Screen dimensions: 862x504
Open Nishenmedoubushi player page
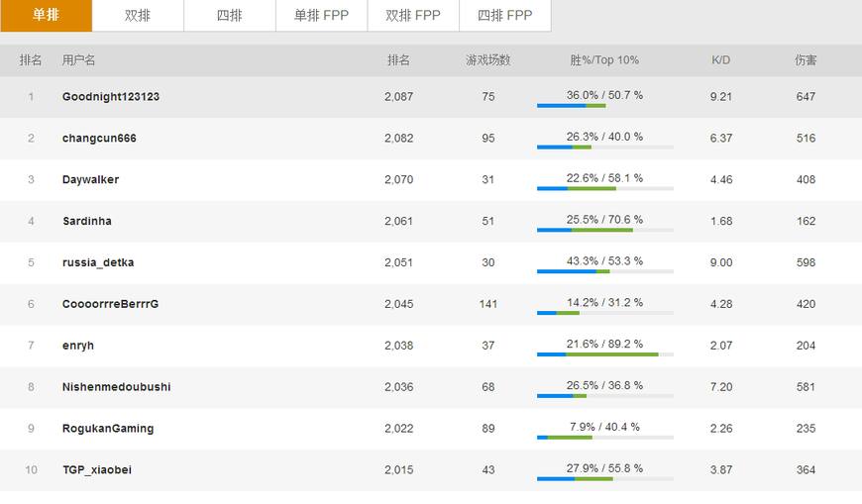click(116, 387)
